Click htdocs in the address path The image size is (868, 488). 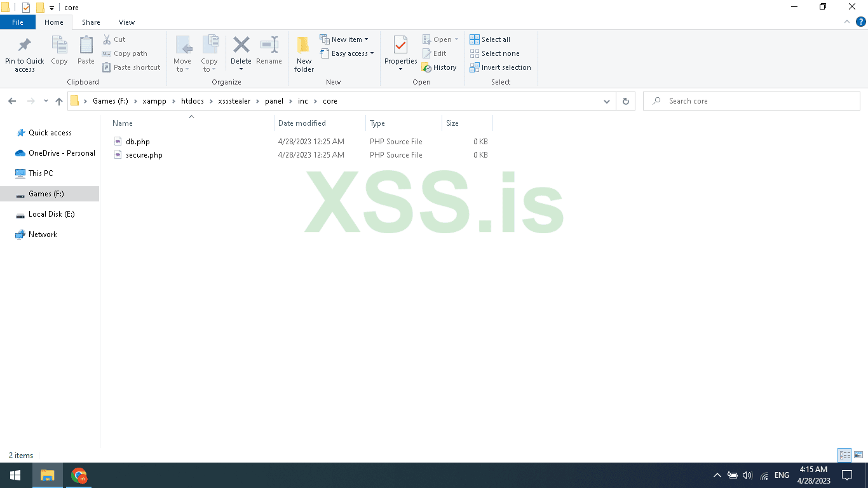click(193, 101)
